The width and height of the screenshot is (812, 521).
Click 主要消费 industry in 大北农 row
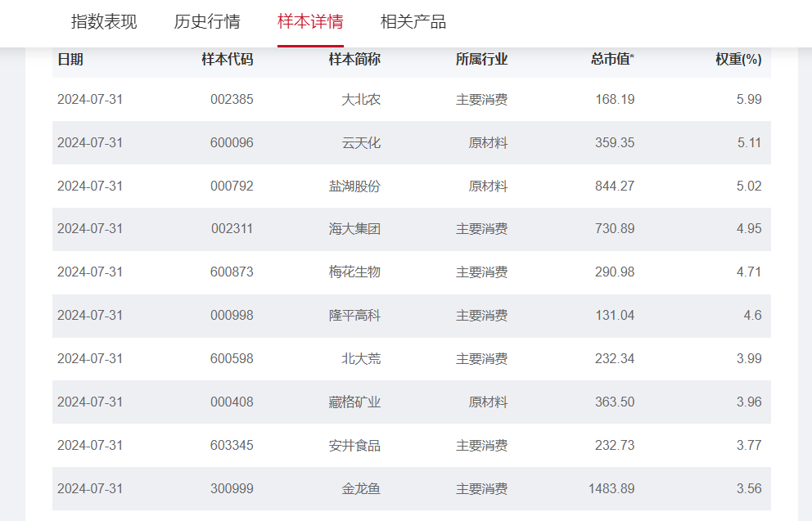pyautogui.click(x=481, y=99)
